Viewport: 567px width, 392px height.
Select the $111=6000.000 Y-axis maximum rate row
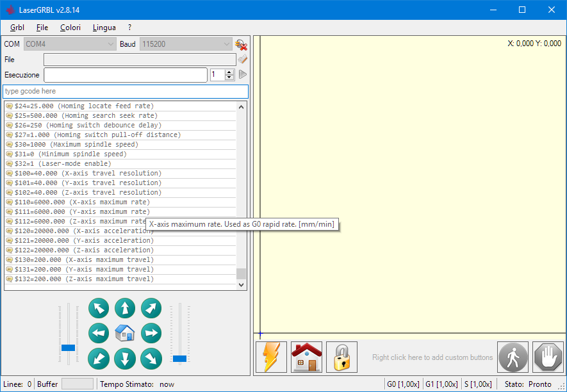tap(120, 211)
